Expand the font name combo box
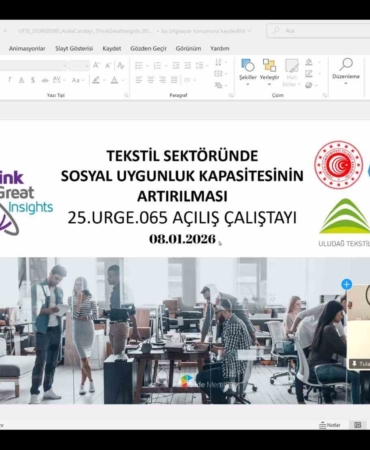Image resolution: width=370 pixels, height=450 pixels. click(x=64, y=66)
